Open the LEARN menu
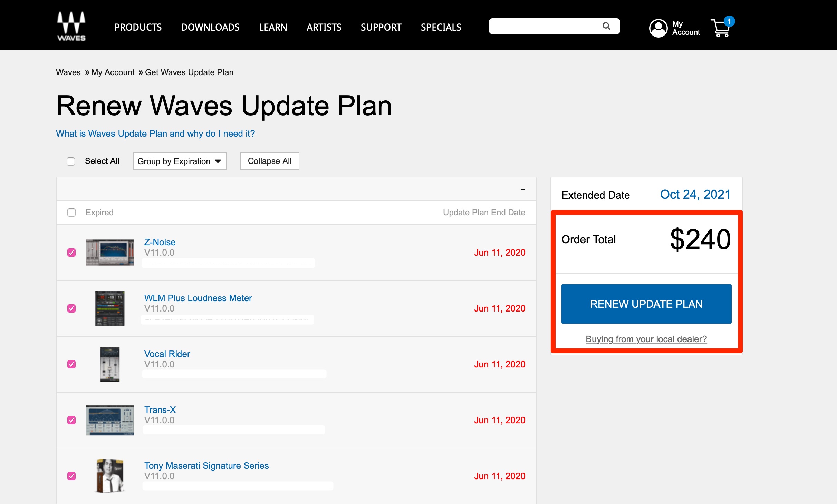Viewport: 837px width, 504px height. pos(273,27)
